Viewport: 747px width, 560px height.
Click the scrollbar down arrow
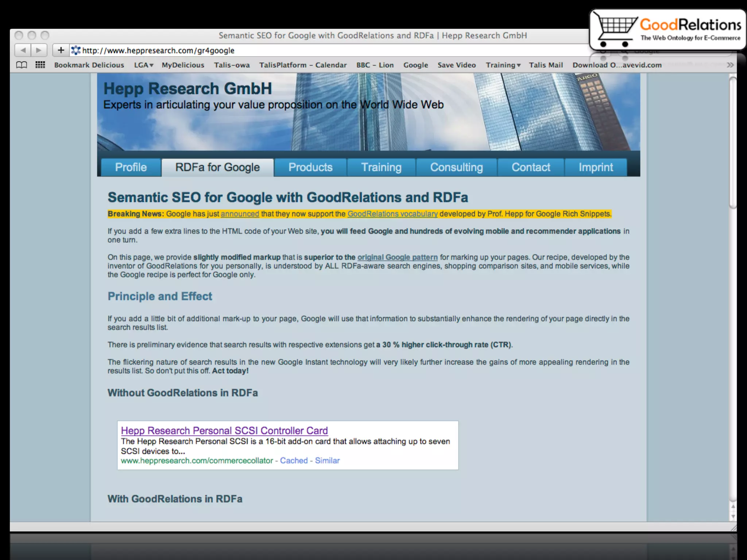733,517
